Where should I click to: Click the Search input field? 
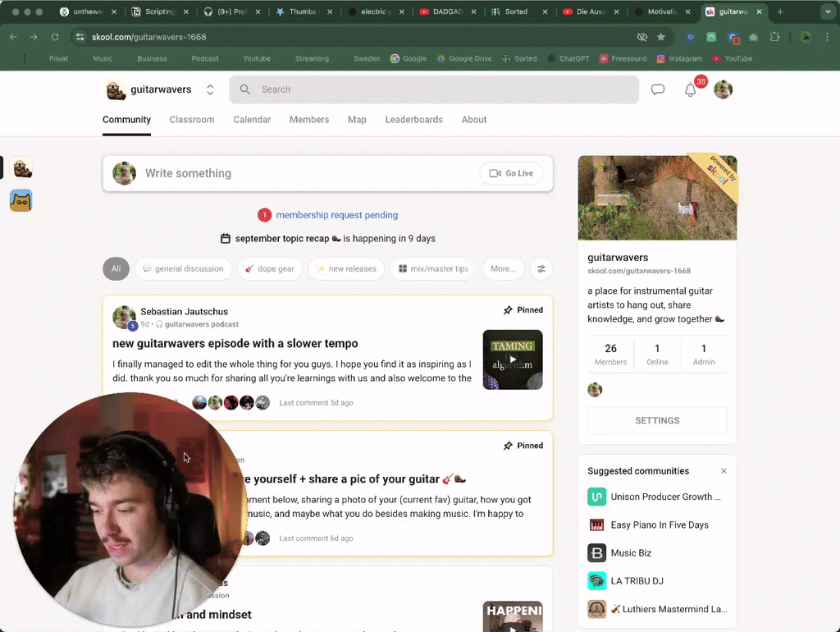click(434, 89)
